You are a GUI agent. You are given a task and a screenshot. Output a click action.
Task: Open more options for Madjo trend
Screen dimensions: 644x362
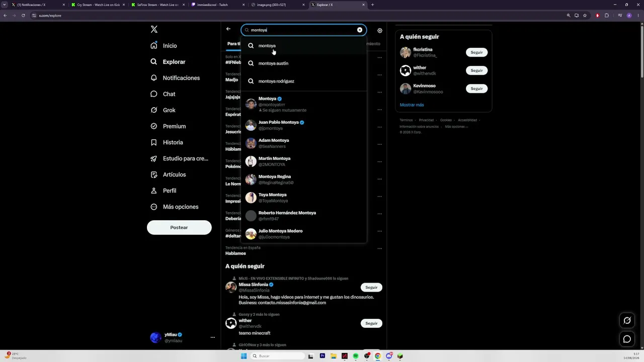click(380, 74)
